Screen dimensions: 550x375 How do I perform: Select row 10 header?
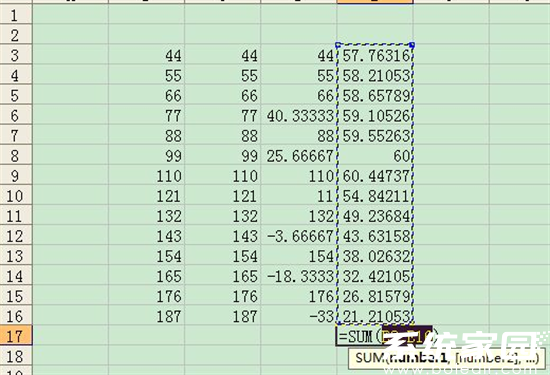pyautogui.click(x=16, y=195)
